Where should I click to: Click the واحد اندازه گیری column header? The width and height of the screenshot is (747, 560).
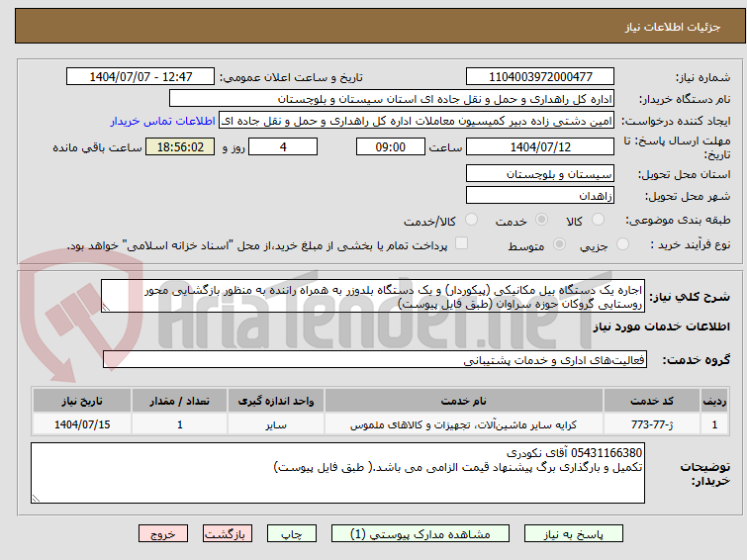[276, 401]
